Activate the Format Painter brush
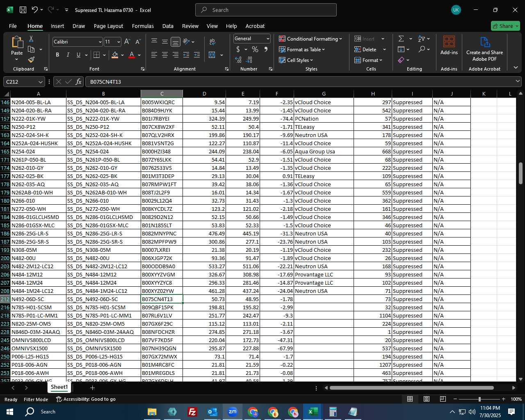 click(x=31, y=60)
